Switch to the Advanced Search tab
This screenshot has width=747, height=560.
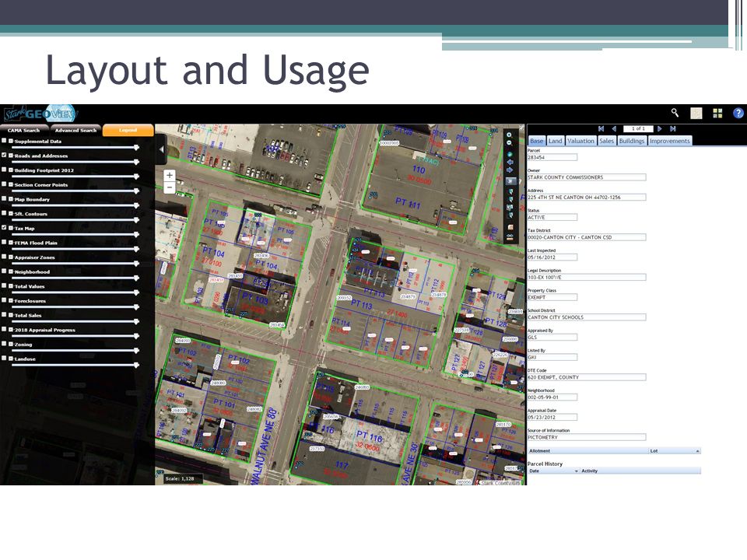[75, 130]
